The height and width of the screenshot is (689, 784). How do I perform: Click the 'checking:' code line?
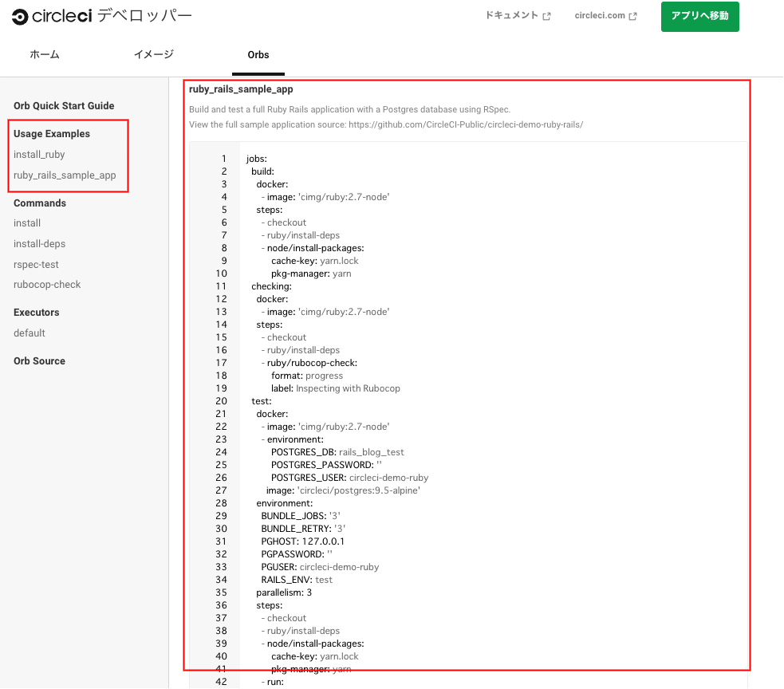pyautogui.click(x=271, y=286)
